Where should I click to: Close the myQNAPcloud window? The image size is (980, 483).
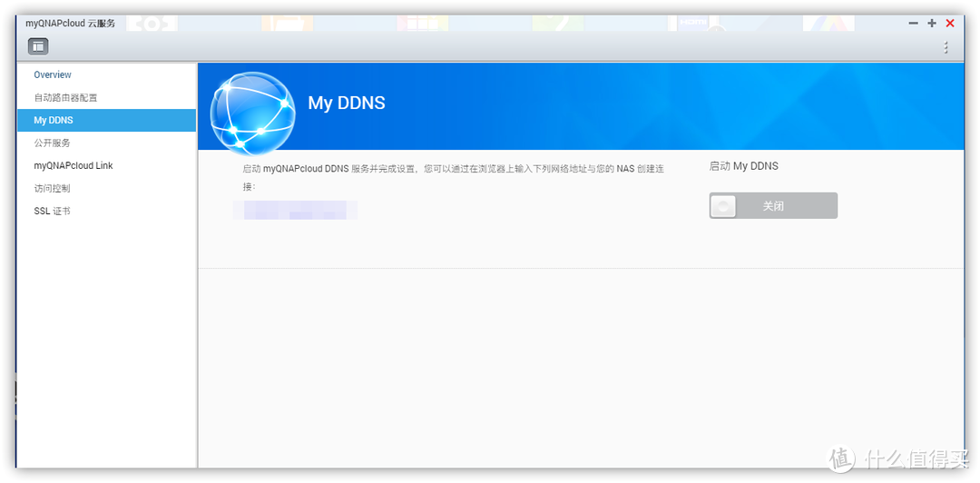[x=950, y=23]
